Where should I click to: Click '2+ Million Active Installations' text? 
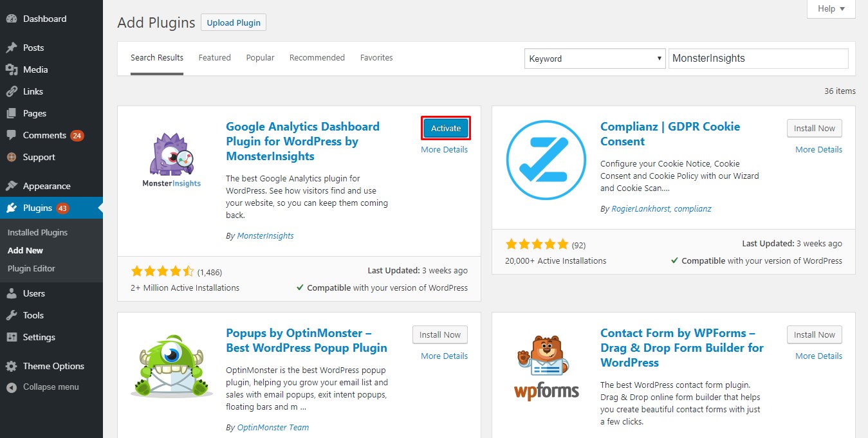(185, 287)
